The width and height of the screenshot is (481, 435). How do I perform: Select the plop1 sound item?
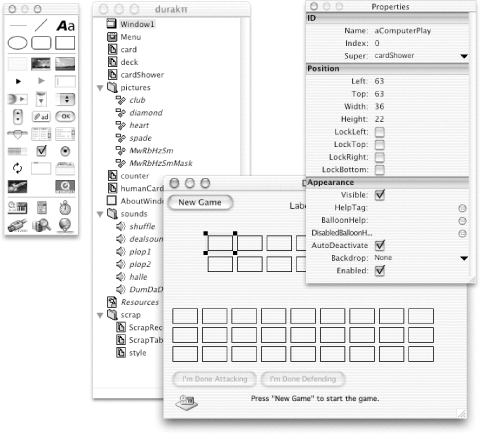click(x=140, y=252)
